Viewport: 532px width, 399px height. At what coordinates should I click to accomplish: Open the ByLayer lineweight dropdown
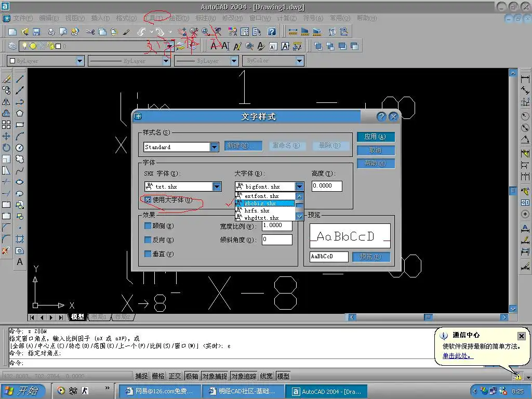click(234, 61)
